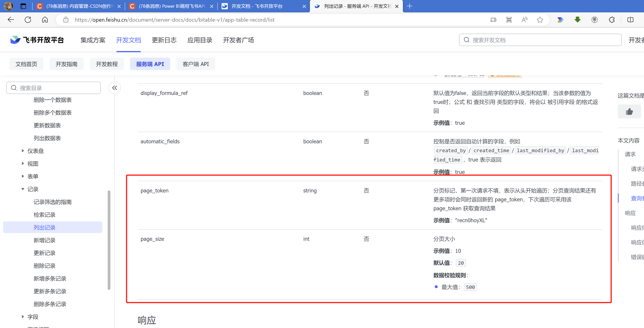The image size is (644, 328).
Task: Switch to the 客户端 API tab
Action: click(195, 64)
